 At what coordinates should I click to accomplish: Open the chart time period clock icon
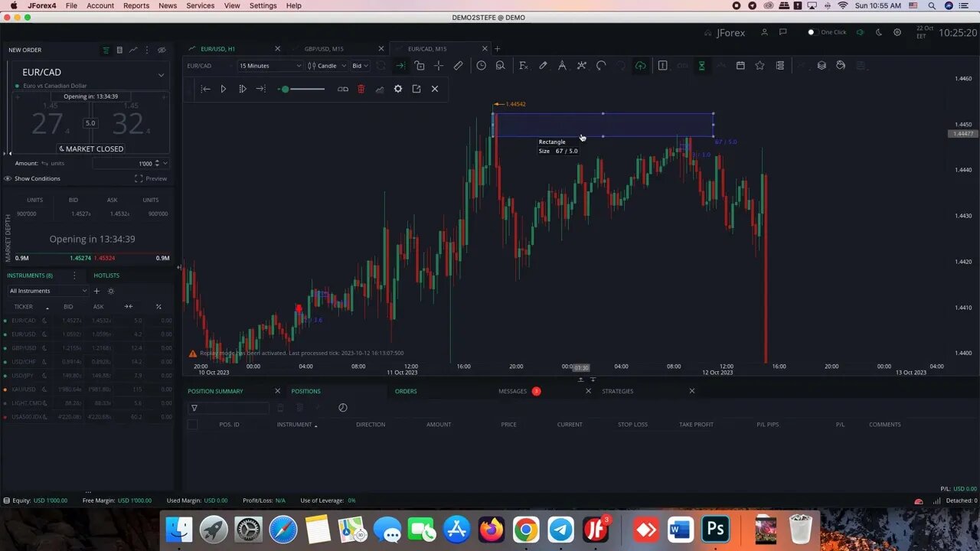481,66
